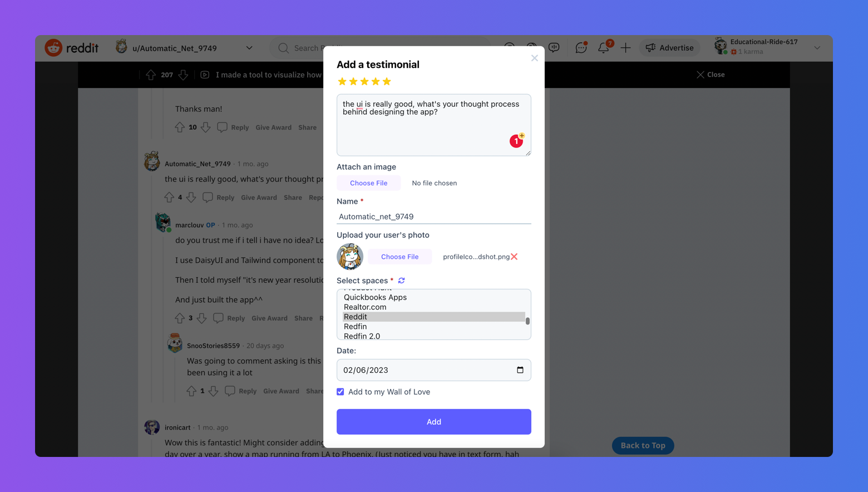This screenshot has width=868, height=492.
Task: Expand the u/Automatic_Net_9749 dropdown
Action: pos(249,48)
